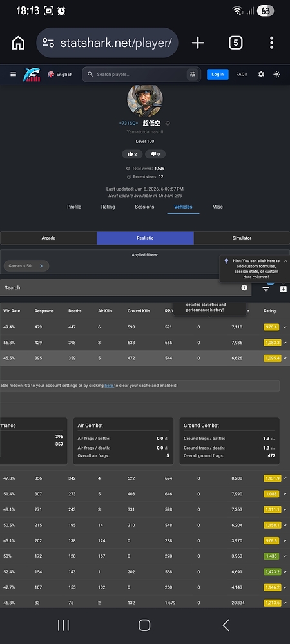Close the hint tooltip
This screenshot has height=644, width=290.
point(285,261)
